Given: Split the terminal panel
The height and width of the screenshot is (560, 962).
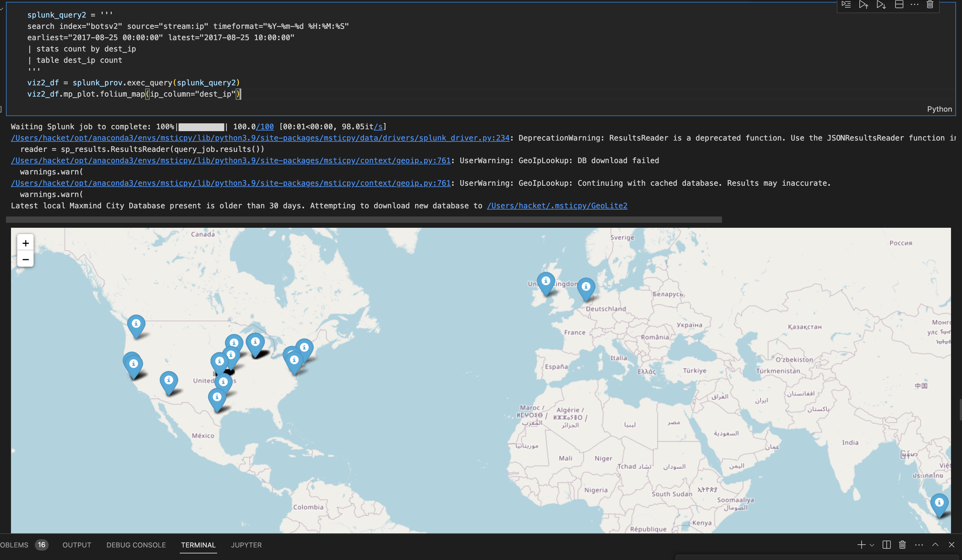Looking at the screenshot, I should click(886, 545).
